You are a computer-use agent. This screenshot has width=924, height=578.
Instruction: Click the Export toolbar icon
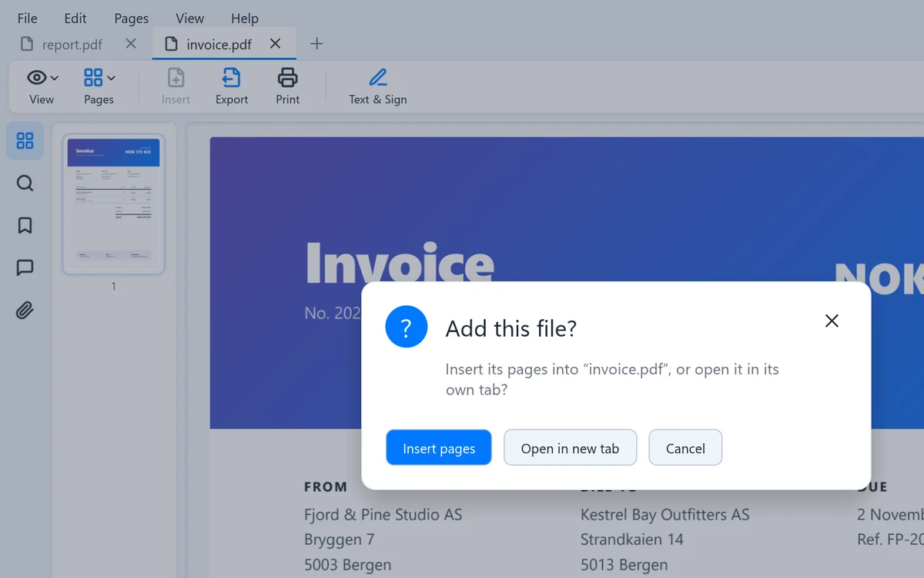231,77
